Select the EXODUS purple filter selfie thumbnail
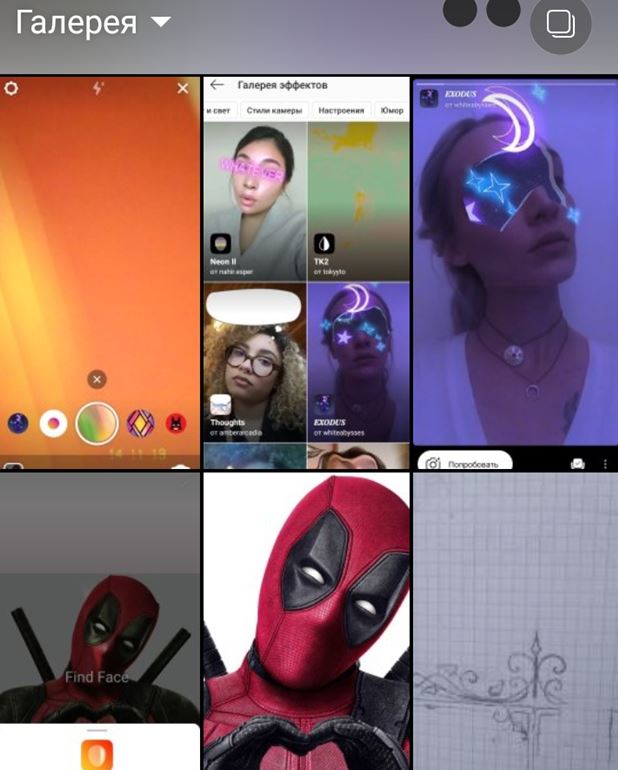This screenshot has width=618, height=770. (x=515, y=273)
